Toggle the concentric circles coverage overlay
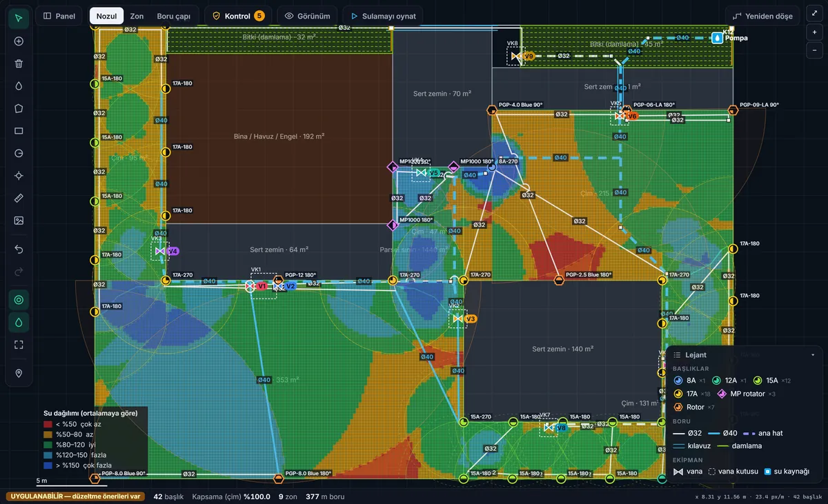Screen dimensions: 828x504 click(19, 299)
